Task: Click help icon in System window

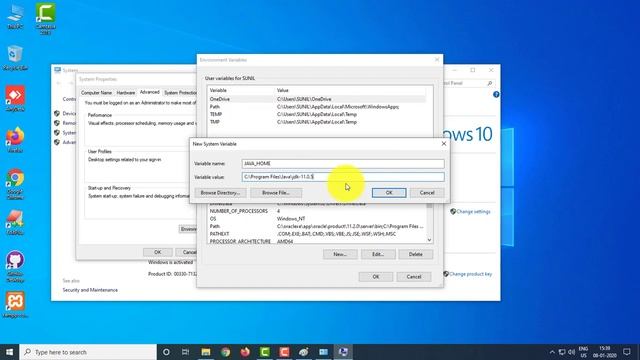Action: (496, 95)
